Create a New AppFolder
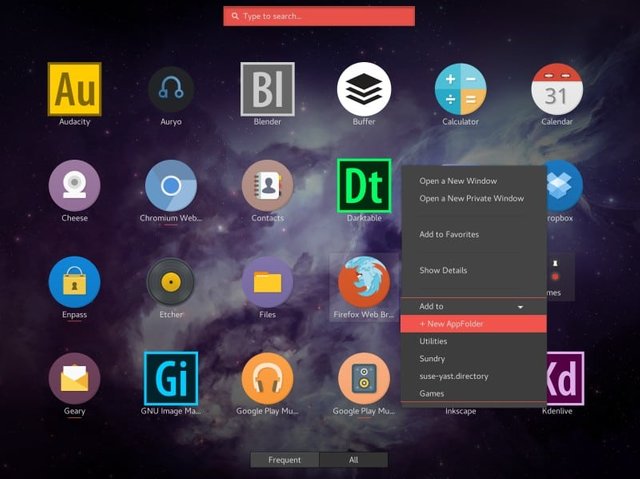The width and height of the screenshot is (640, 479). [x=474, y=324]
